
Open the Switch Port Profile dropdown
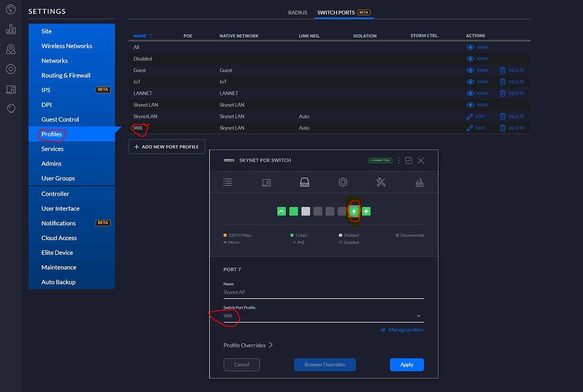pyautogui.click(x=324, y=315)
